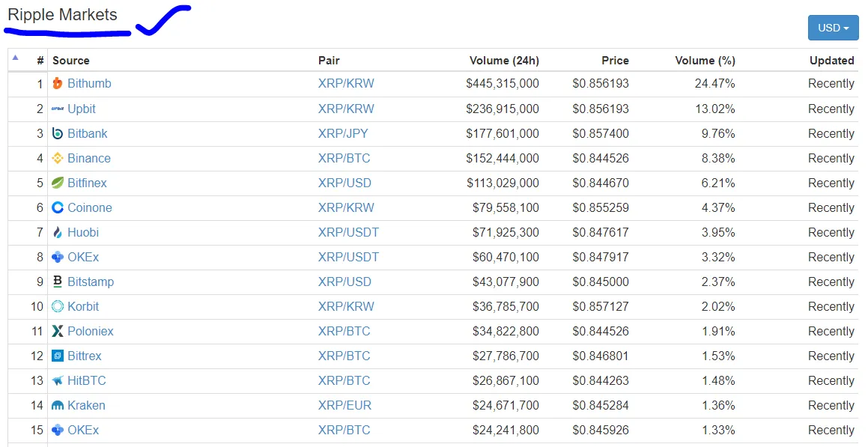The height and width of the screenshot is (447, 868).
Task: Click the Bithumb exchange logo icon
Action: click(x=58, y=84)
